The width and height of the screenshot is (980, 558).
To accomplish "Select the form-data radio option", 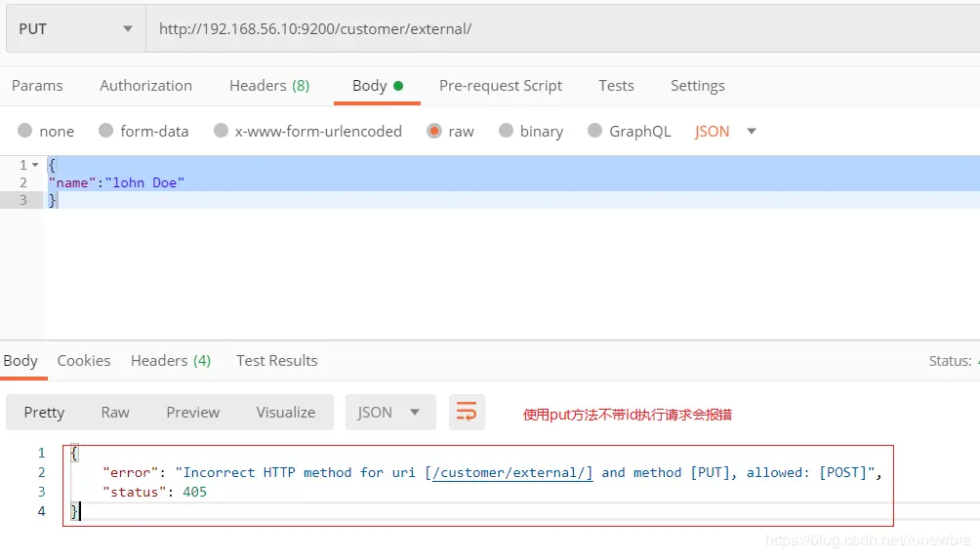I will click(105, 131).
